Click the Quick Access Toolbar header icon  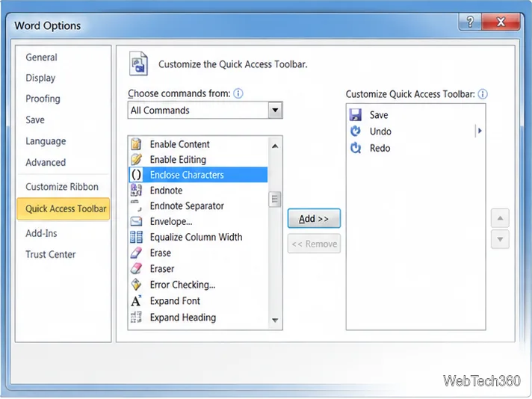click(x=138, y=64)
